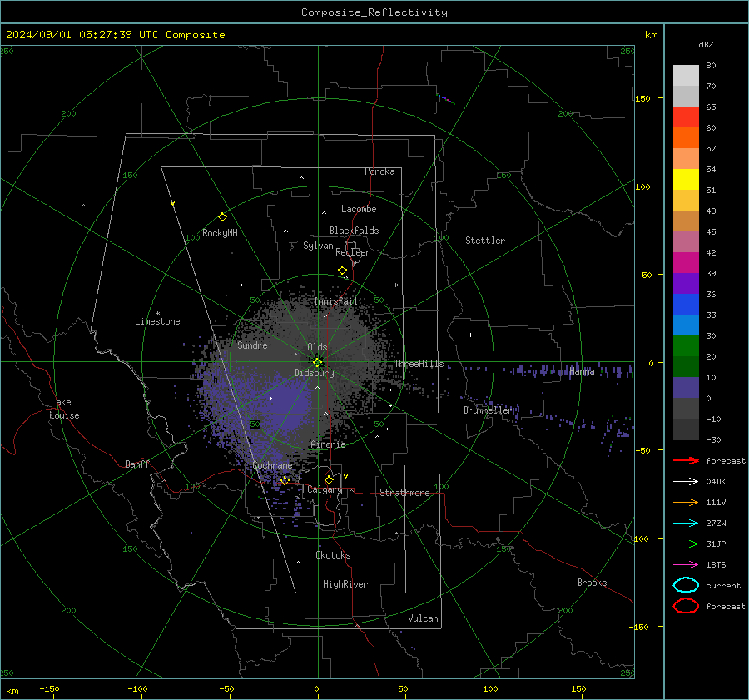749x700 pixels.
Task: Click the magenta swatch in dBZ scale
Action: pyautogui.click(x=686, y=262)
